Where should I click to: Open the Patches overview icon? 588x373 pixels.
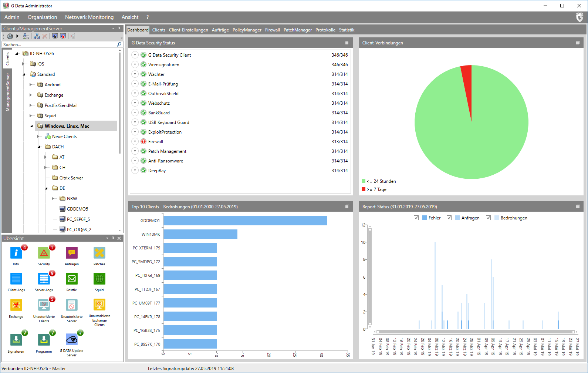pyautogui.click(x=99, y=253)
